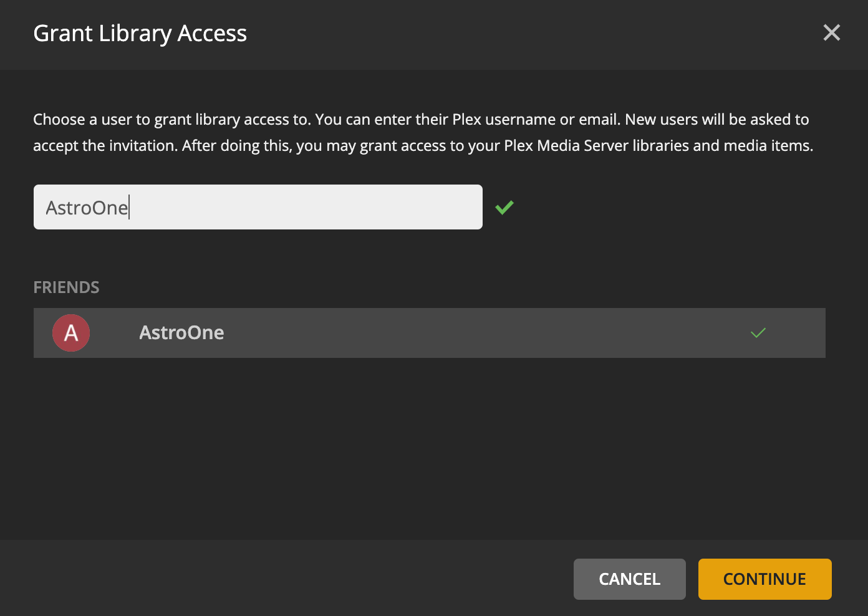Click the Grant Library Access title

click(140, 33)
